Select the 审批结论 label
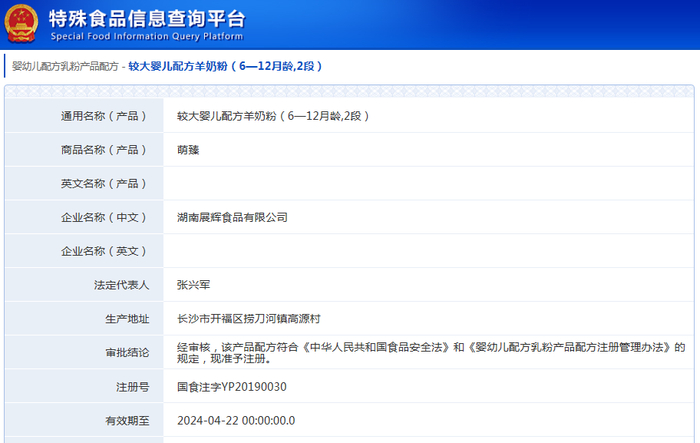Image resolution: width=700 pixels, height=443 pixels. [x=127, y=353]
